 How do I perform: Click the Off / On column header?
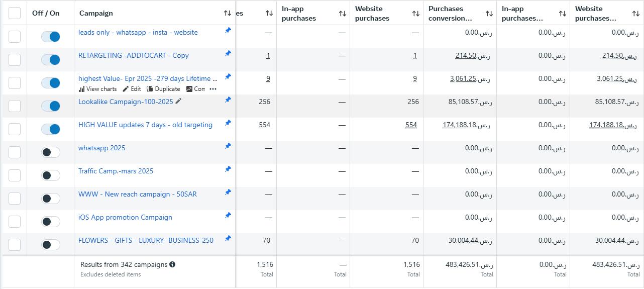[x=46, y=13]
